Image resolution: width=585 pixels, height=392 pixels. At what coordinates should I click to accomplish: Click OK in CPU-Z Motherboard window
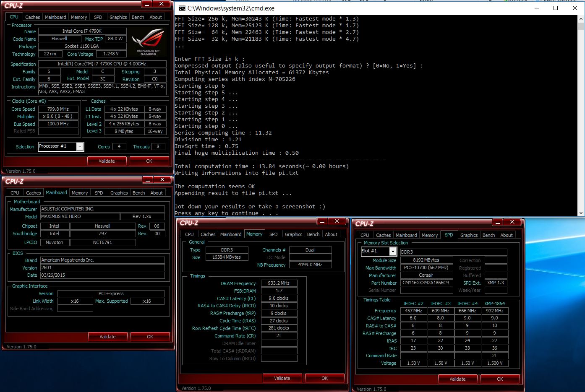coord(150,337)
